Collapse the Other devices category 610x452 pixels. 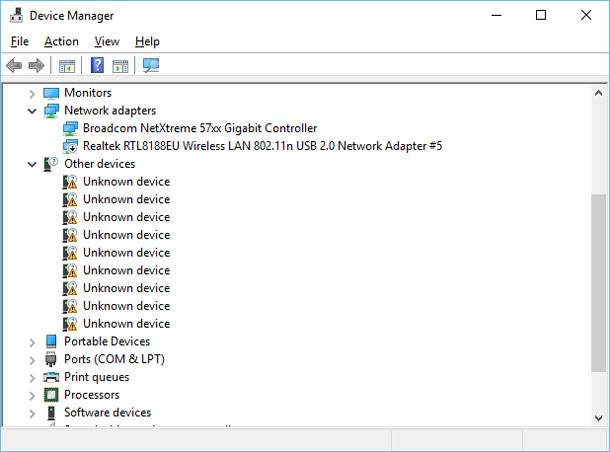tap(32, 165)
